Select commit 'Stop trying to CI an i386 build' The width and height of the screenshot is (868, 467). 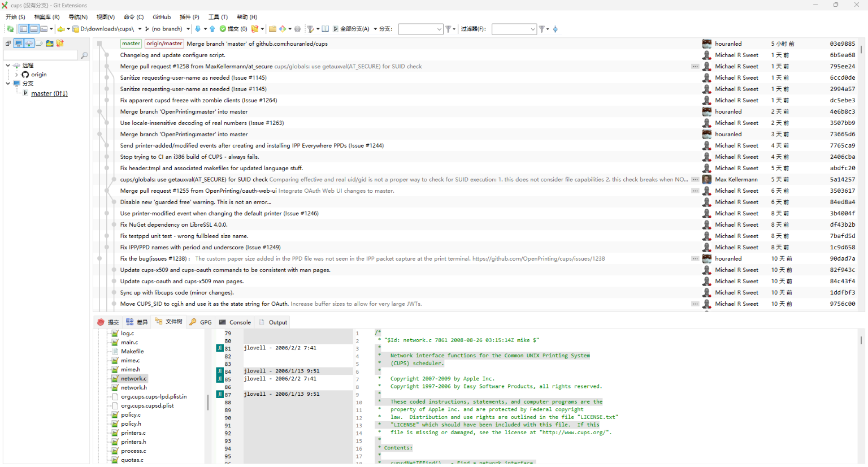click(189, 157)
